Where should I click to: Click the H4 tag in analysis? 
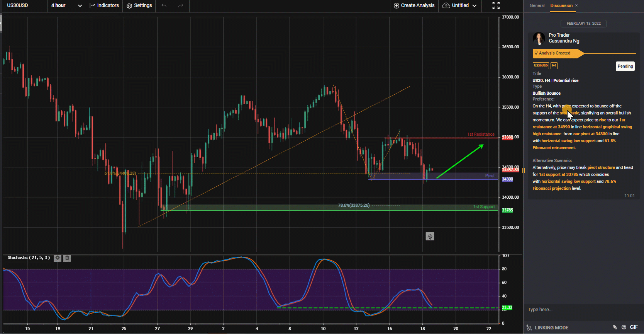pos(554,66)
